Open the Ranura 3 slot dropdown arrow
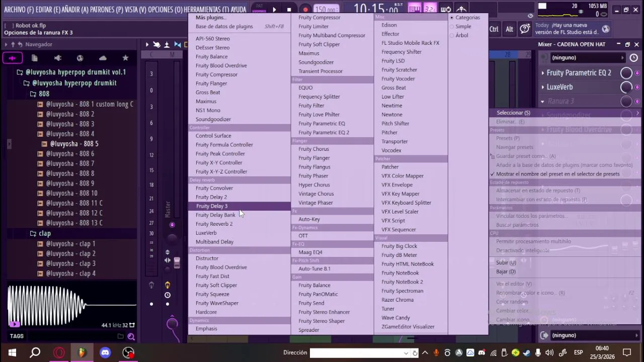 coord(543,102)
